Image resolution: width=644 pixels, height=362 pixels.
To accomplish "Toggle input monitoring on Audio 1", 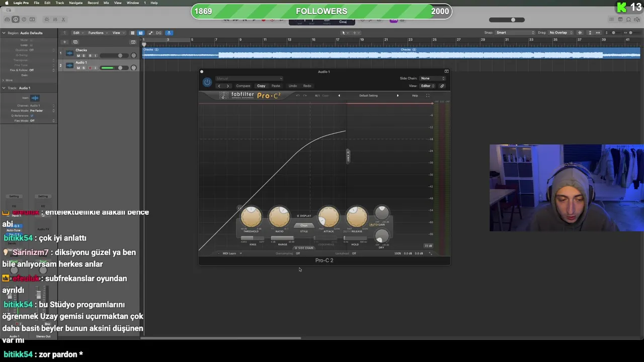I will tap(96, 68).
